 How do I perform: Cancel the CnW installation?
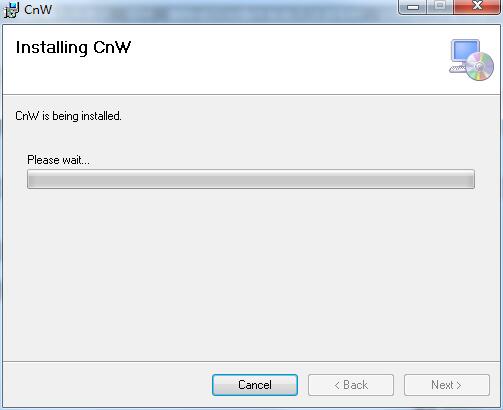pos(255,385)
